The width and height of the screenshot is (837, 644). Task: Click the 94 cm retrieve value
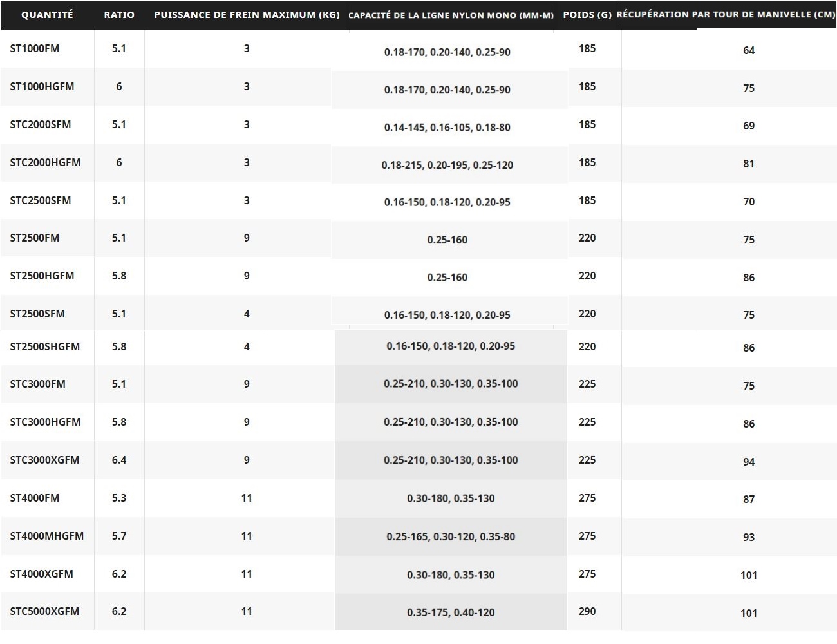(x=749, y=462)
